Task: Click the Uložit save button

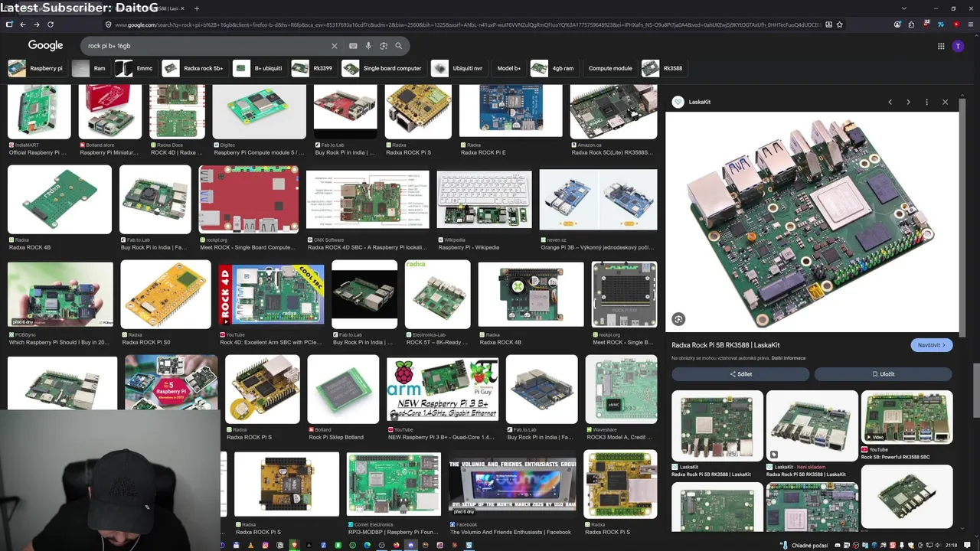Action: click(x=883, y=374)
